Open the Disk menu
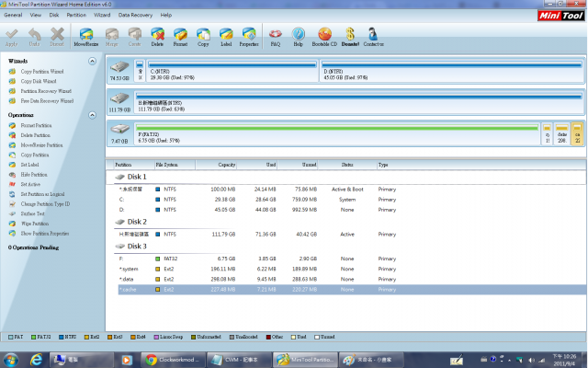 tap(54, 15)
